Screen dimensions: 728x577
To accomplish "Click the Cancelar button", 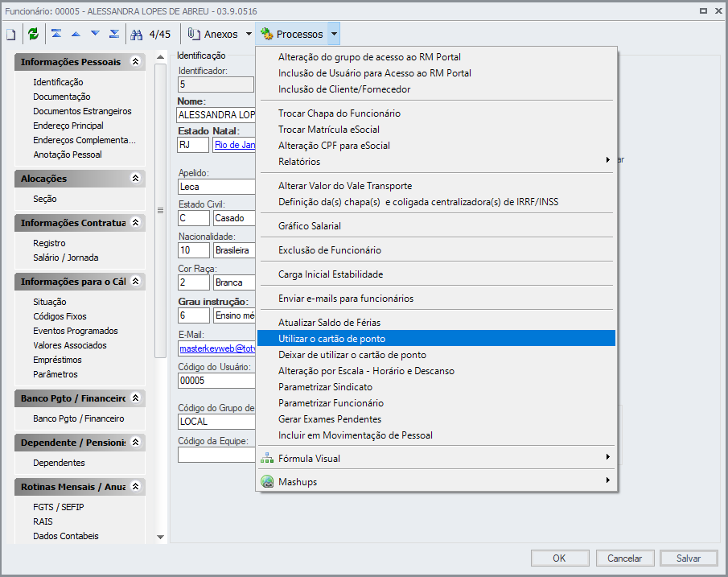I will tap(625, 558).
